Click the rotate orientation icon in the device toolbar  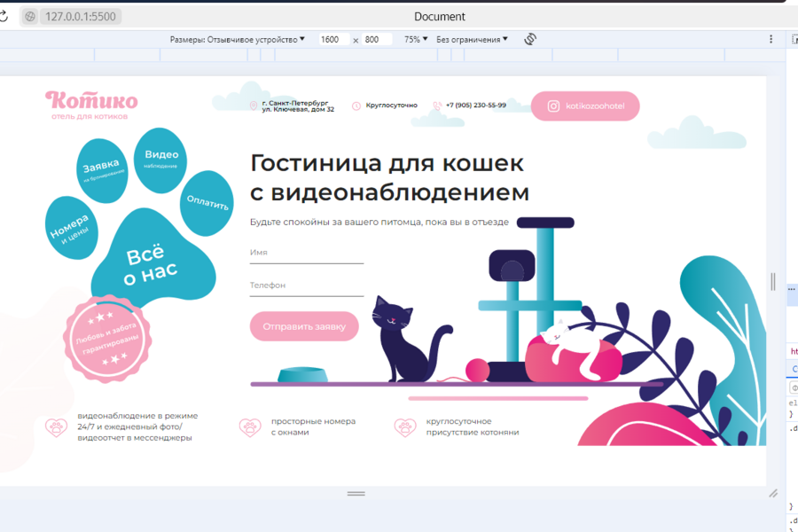530,39
